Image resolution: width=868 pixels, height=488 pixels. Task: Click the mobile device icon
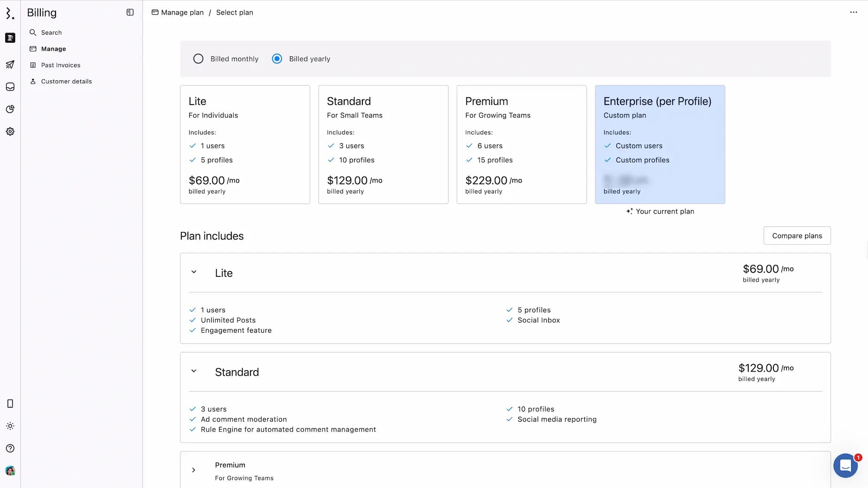pos(10,404)
